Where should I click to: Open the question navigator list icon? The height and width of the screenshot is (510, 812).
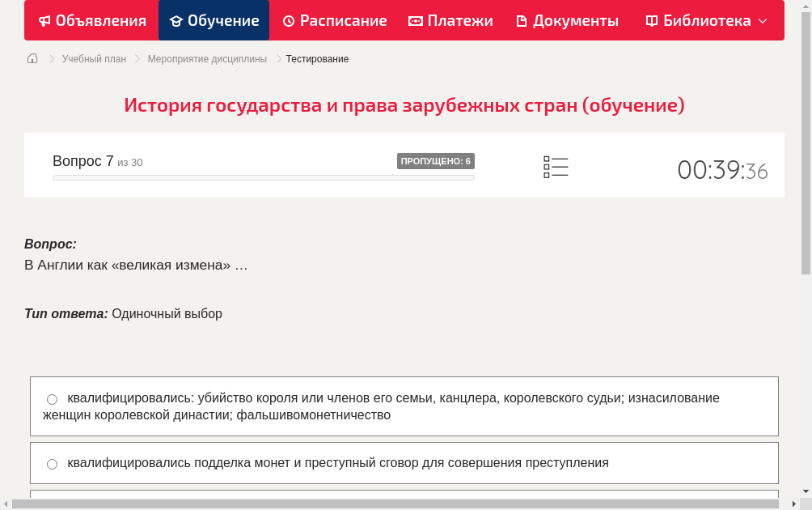pos(556,167)
